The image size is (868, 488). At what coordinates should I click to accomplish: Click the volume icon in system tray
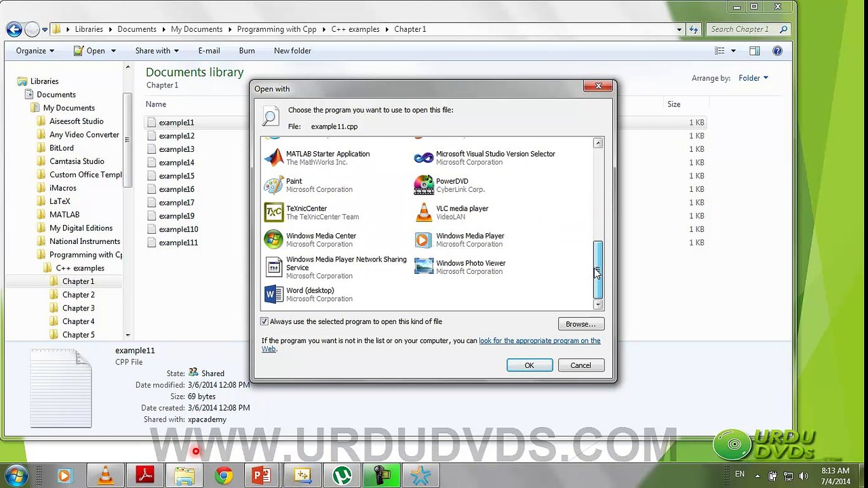tap(805, 476)
